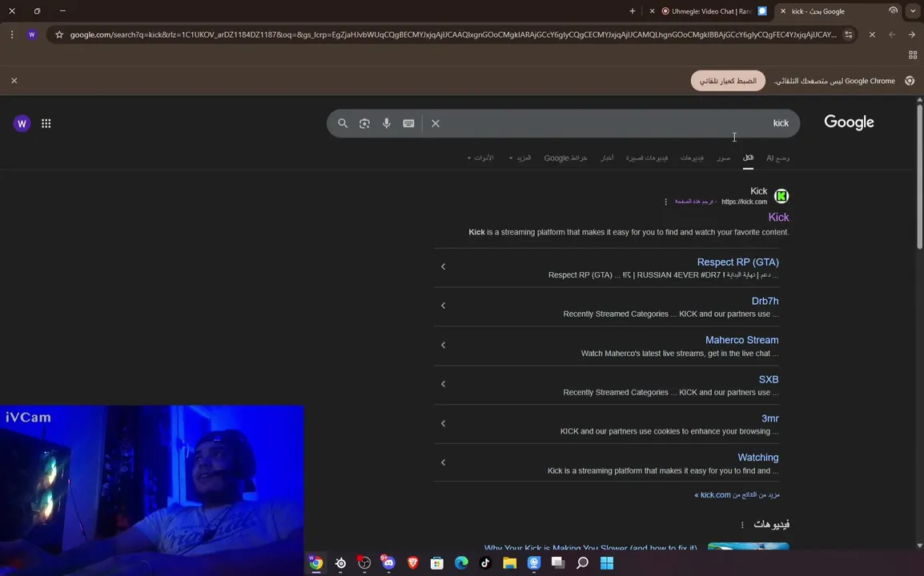Open the on-screen keyboard icon in search box
The image size is (924, 576).
pyautogui.click(x=408, y=123)
